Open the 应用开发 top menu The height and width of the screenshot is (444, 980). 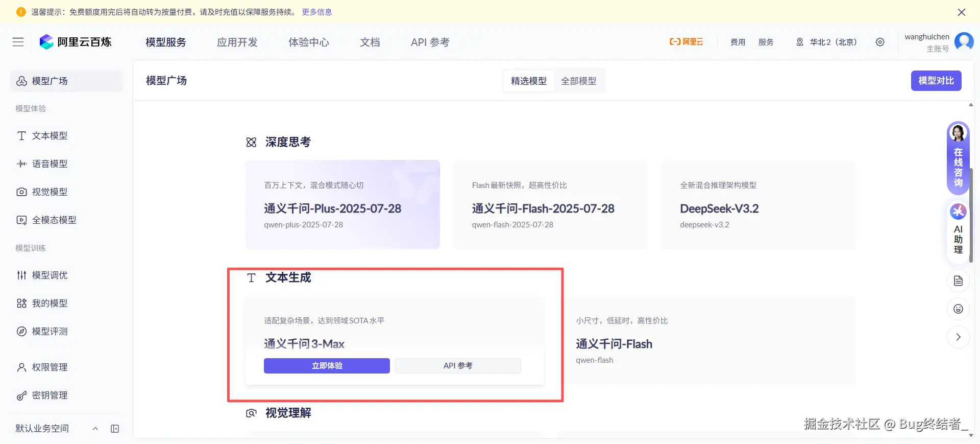coord(237,42)
